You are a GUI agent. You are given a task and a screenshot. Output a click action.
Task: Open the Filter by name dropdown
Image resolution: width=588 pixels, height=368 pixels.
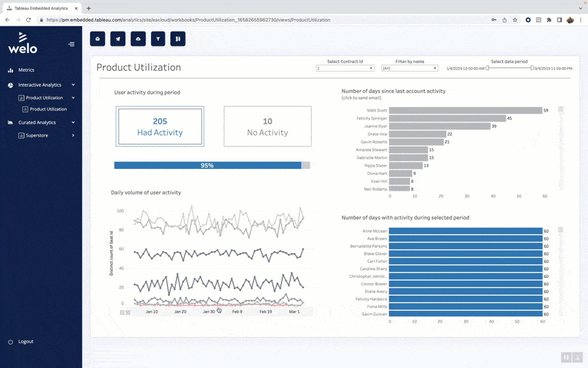pos(409,68)
